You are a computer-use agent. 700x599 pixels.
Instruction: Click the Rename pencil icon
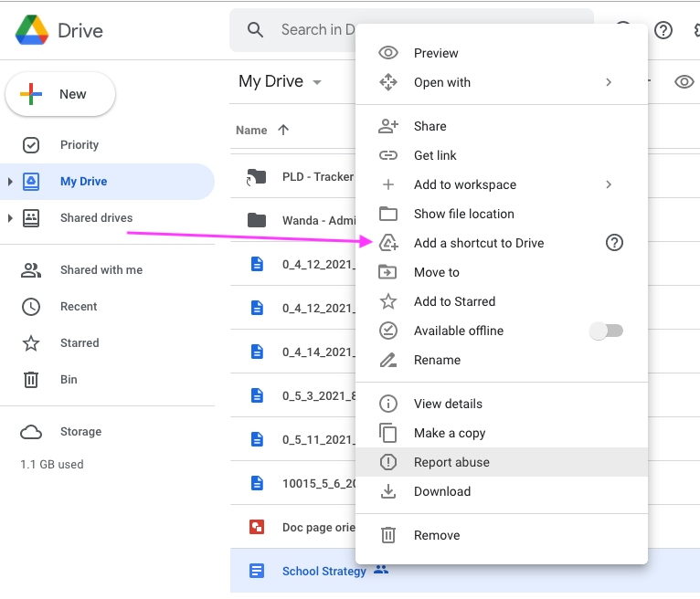pyautogui.click(x=388, y=360)
